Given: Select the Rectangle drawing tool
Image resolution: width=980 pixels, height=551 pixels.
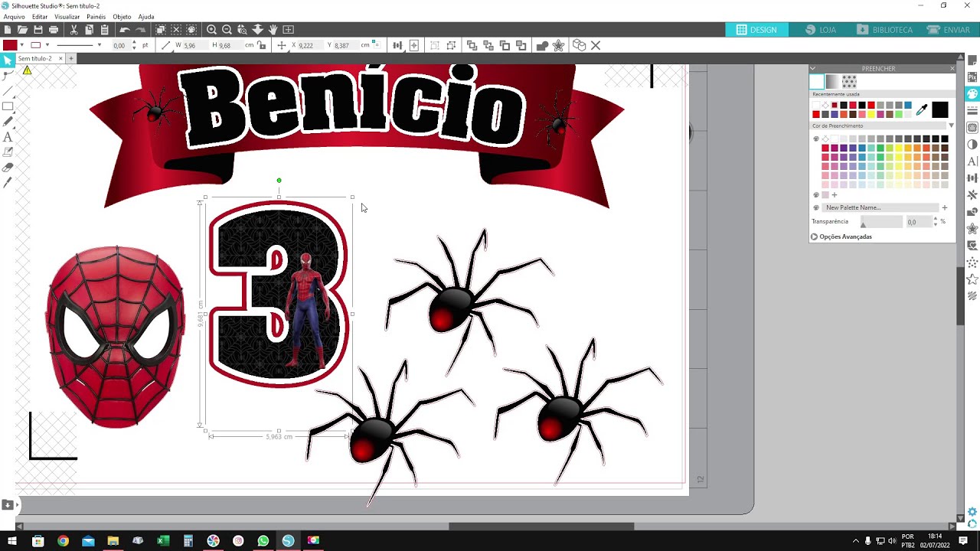Looking at the screenshot, I should (x=8, y=106).
